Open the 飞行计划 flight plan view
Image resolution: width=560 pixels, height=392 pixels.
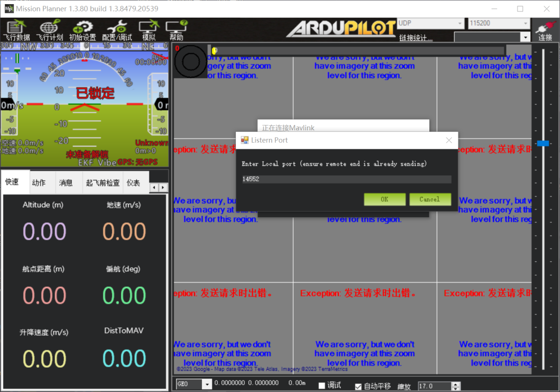[x=50, y=30]
